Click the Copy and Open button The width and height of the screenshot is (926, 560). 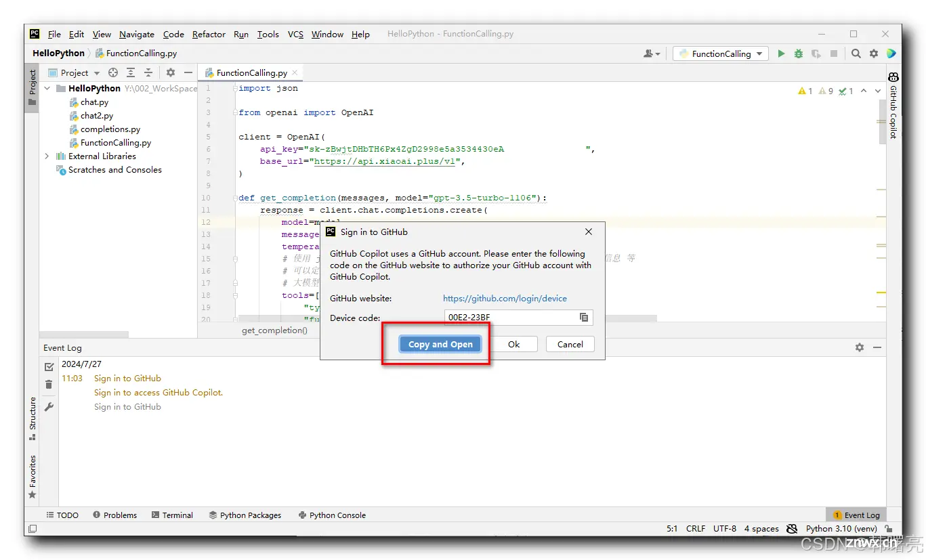[x=440, y=344]
